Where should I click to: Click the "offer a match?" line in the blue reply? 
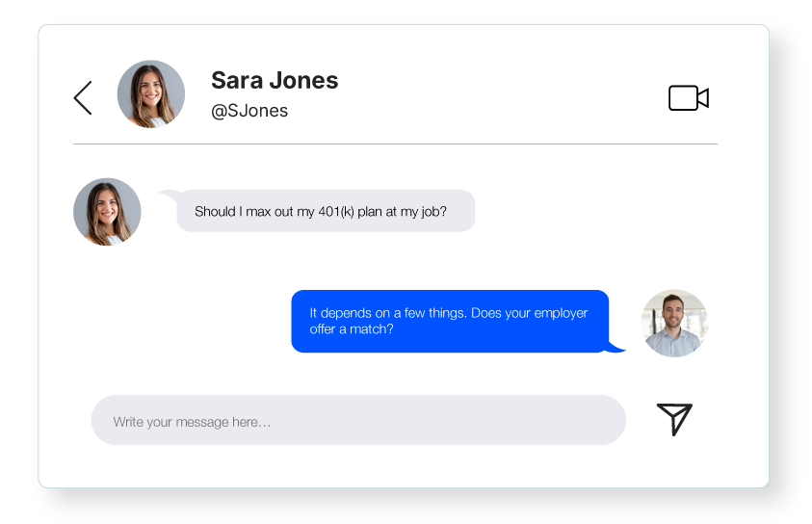[x=352, y=329]
